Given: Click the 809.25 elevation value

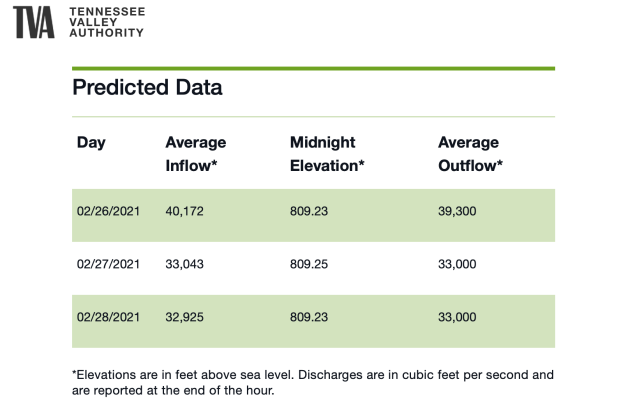Looking at the screenshot, I should point(309,265).
